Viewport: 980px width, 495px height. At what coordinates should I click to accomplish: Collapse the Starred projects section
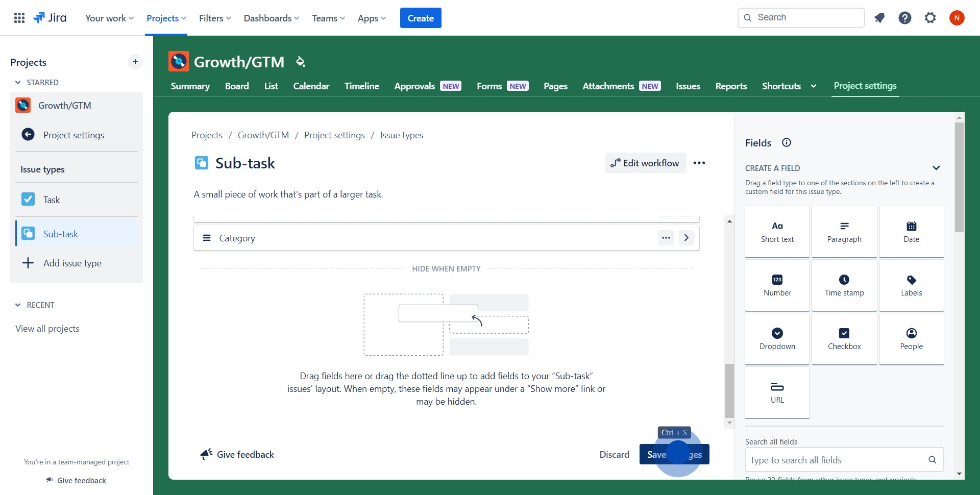(x=18, y=83)
